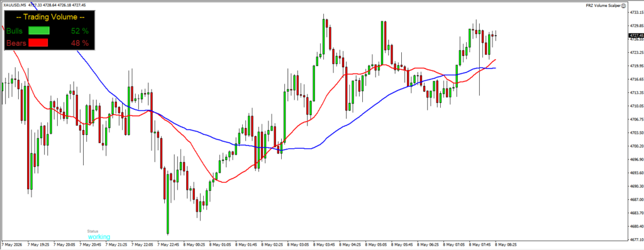Click the 4680.40 price axis label

coord(636,227)
